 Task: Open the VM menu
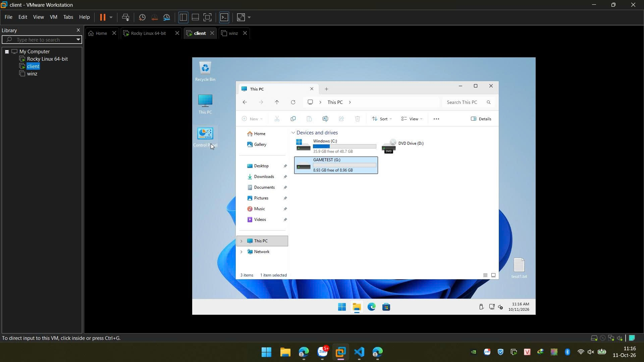(53, 17)
